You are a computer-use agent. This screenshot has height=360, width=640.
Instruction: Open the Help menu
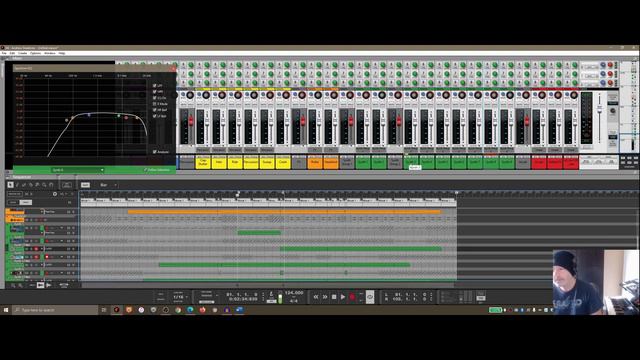[62, 53]
